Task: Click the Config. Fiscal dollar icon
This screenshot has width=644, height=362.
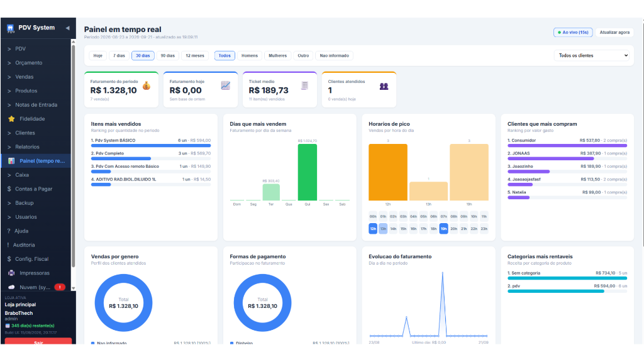Action: 9,259
